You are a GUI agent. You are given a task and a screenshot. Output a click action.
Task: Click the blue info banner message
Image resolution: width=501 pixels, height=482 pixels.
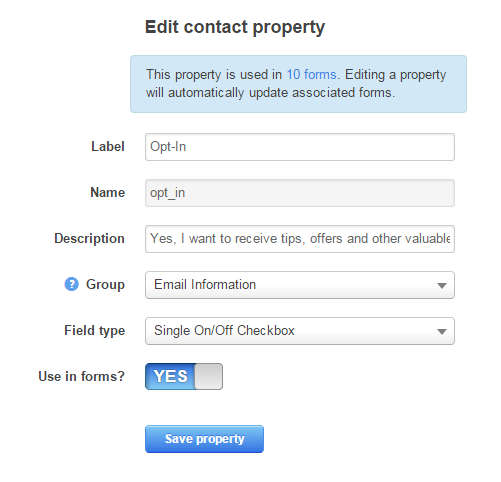298,84
